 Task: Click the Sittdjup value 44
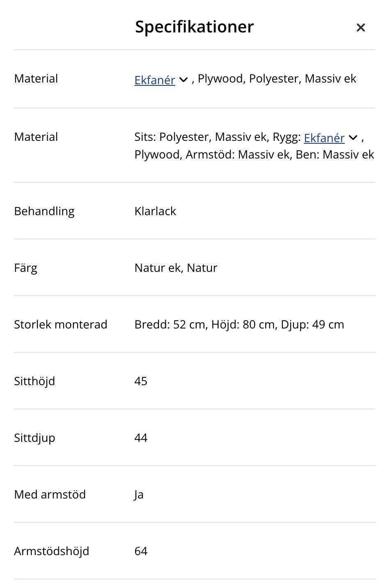[140, 438]
